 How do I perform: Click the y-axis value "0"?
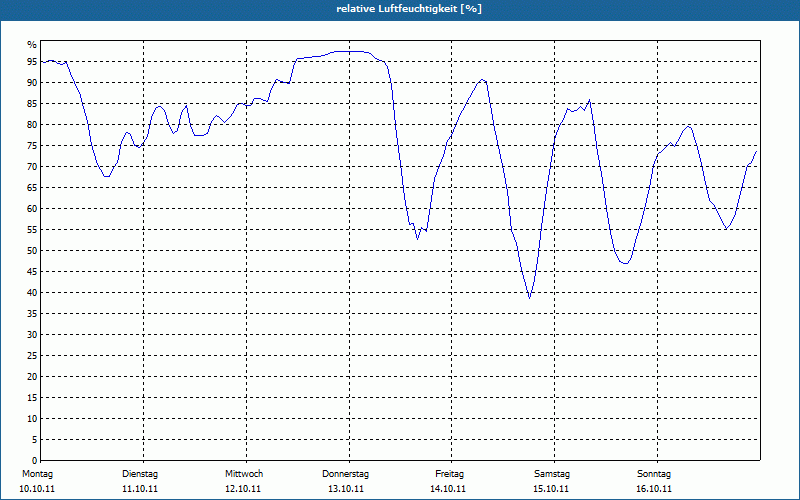[x=35, y=461]
